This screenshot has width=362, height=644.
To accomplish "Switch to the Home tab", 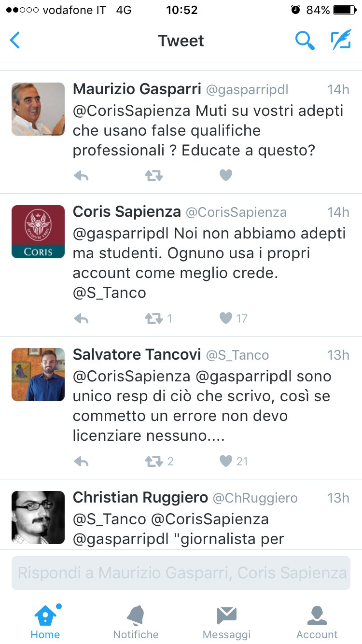I will 45,622.
